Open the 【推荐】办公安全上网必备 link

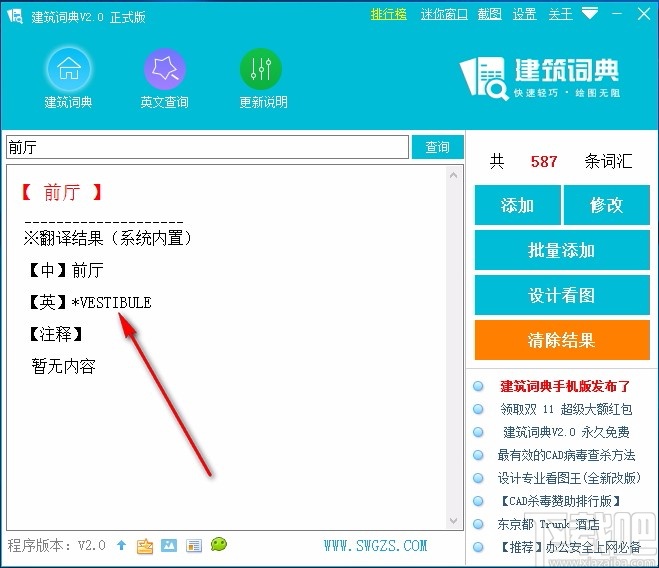(x=571, y=547)
